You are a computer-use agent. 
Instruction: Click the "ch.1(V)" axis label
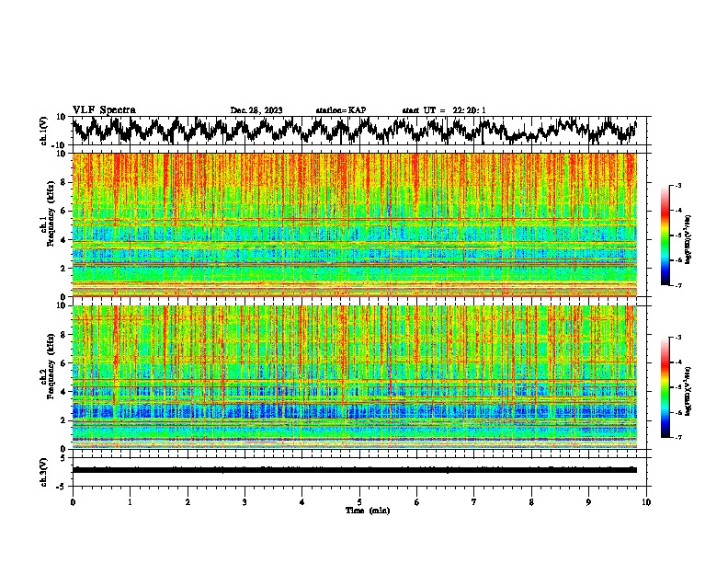(43, 131)
